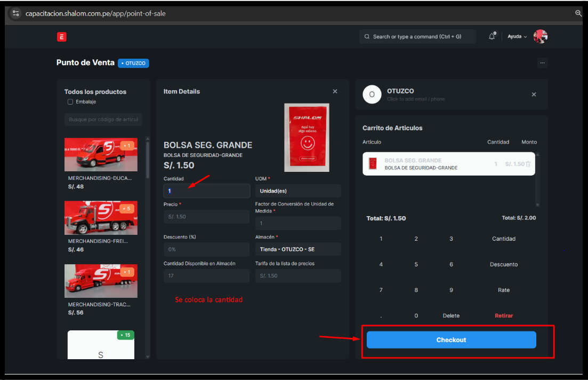Toggle the Embalaje checkbox
The height and width of the screenshot is (380, 588).
[x=70, y=102]
